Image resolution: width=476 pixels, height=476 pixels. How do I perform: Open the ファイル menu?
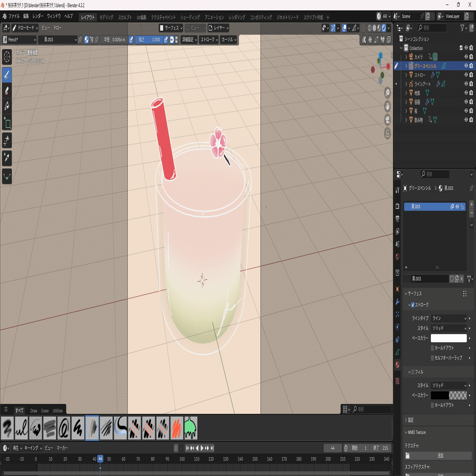click(x=14, y=16)
